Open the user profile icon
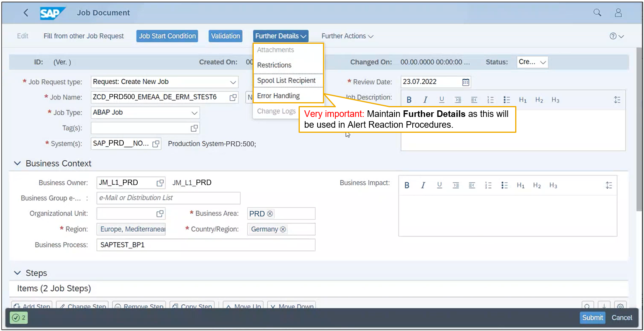The image size is (644, 331). coord(618,13)
